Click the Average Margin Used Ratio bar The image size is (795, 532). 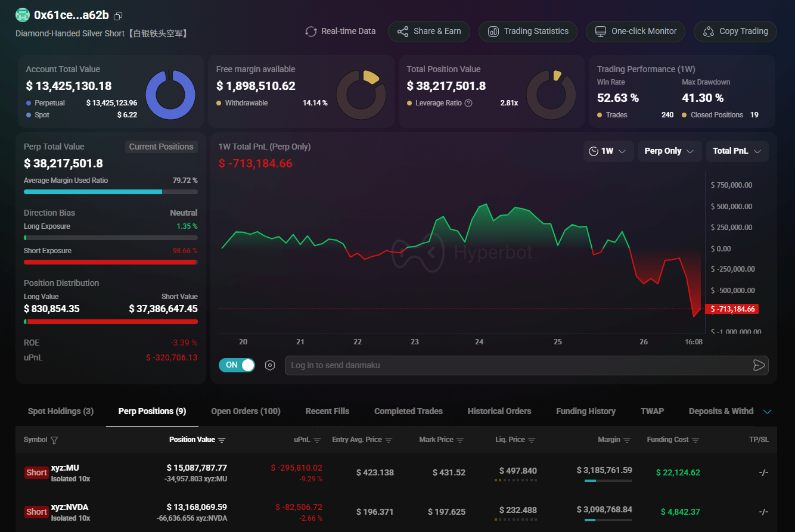tap(111, 192)
